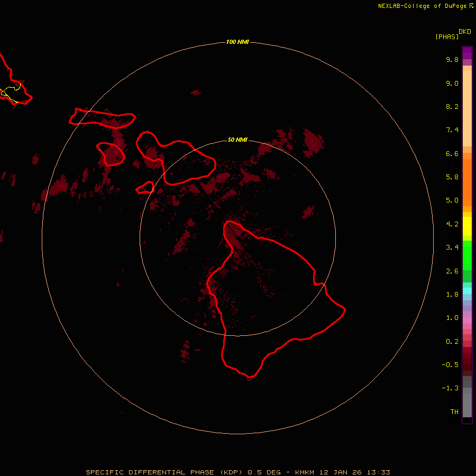Click the -1.3 value on the scale
The image size is (476, 476).
tap(450, 388)
